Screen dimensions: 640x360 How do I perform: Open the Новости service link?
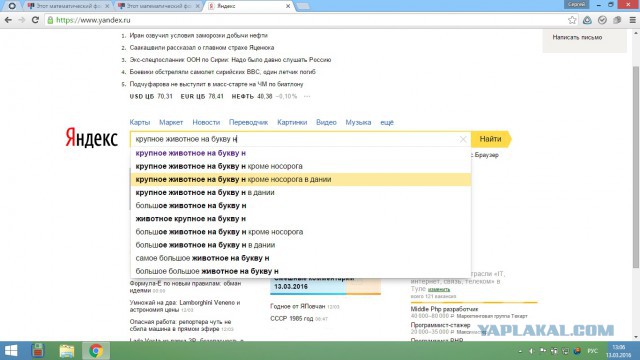coord(206,122)
